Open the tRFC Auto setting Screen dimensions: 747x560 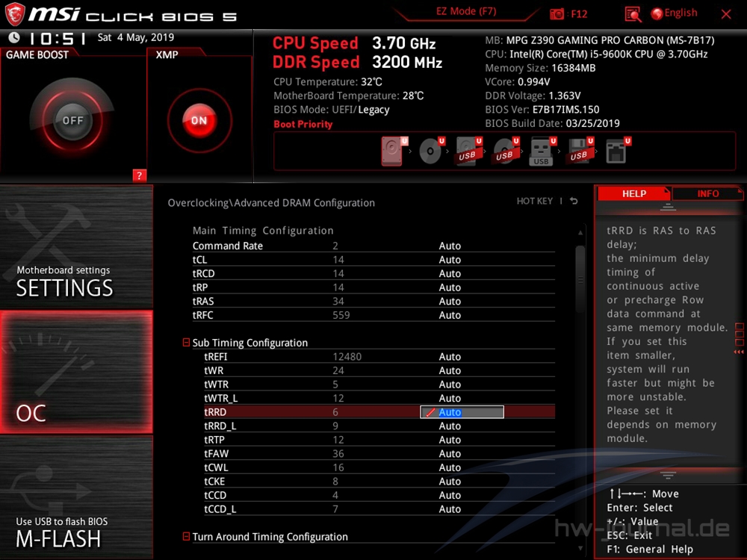(x=450, y=315)
